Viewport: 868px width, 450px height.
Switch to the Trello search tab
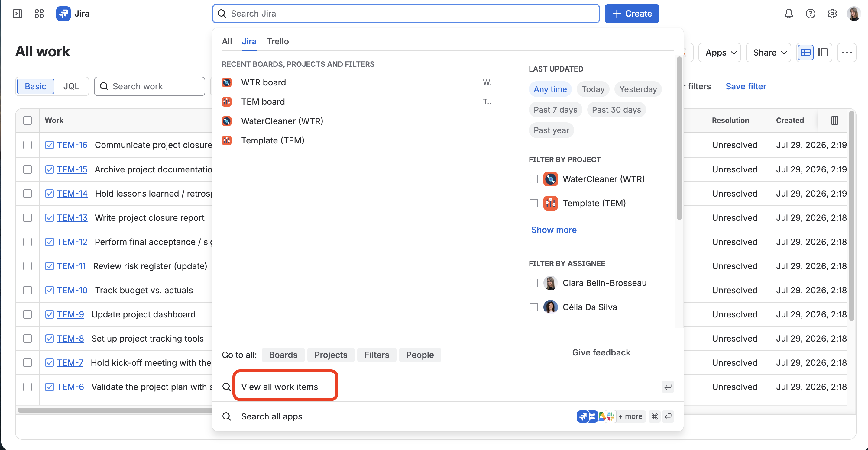click(277, 41)
